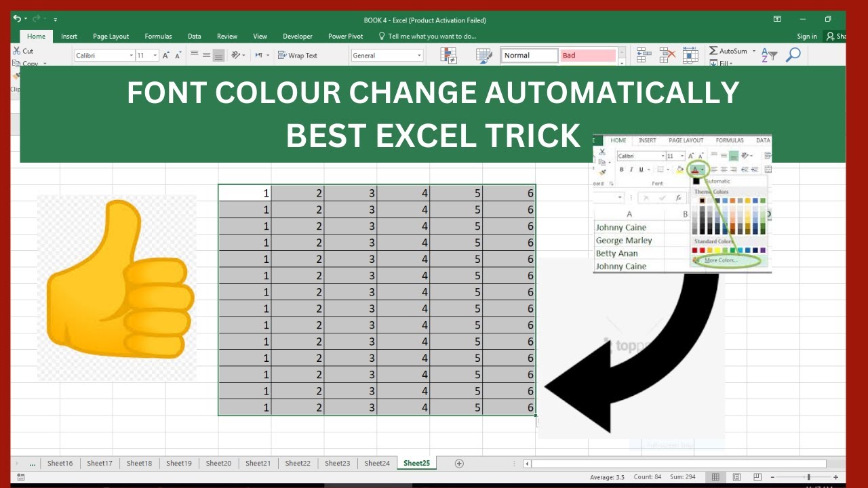This screenshot has height=488, width=868.
Task: Click the Undo arrow in quick access toolbar
Action: (16, 19)
